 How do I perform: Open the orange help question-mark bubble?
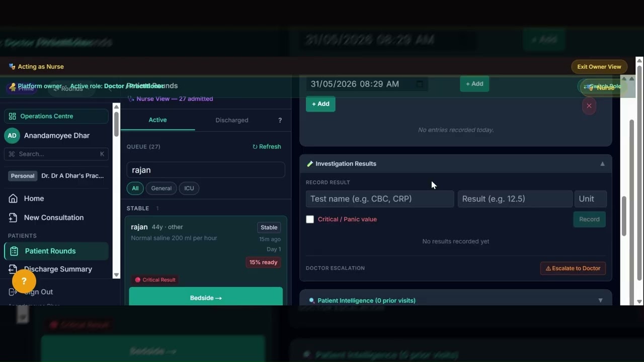[x=24, y=281]
